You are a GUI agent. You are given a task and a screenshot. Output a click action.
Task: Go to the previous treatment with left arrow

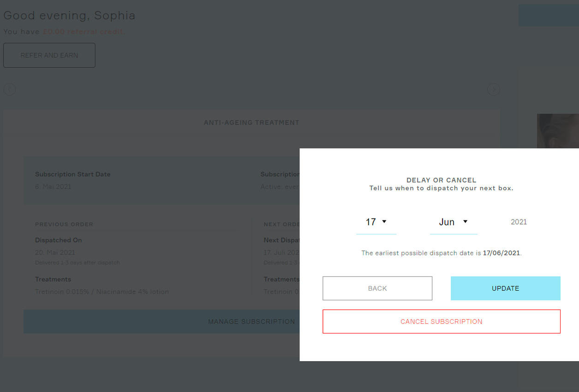pos(10,89)
